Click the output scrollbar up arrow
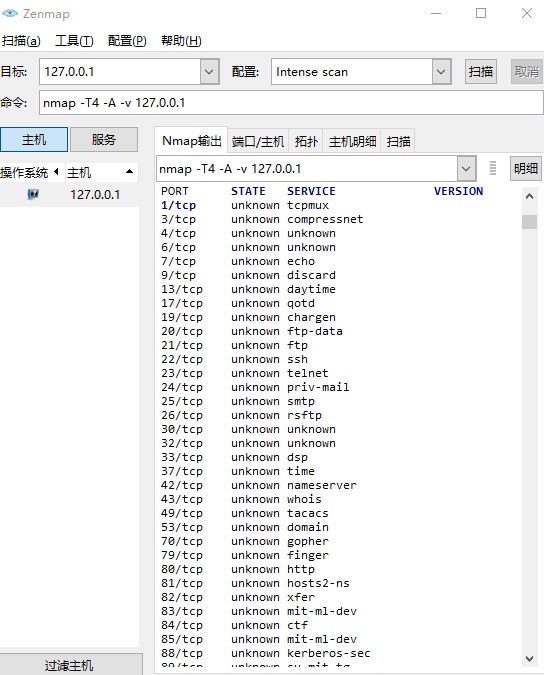The width and height of the screenshot is (544, 675). point(529,196)
